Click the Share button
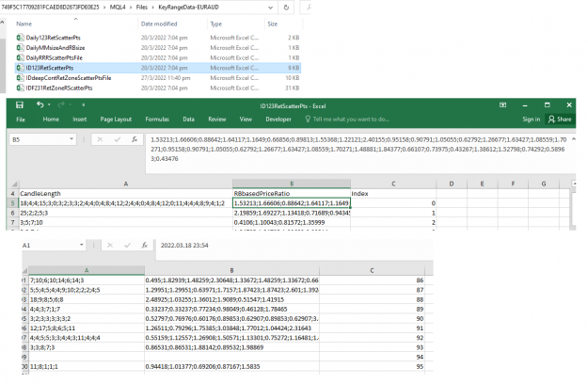Image resolution: width=588 pixels, height=384 pixels. click(x=560, y=120)
